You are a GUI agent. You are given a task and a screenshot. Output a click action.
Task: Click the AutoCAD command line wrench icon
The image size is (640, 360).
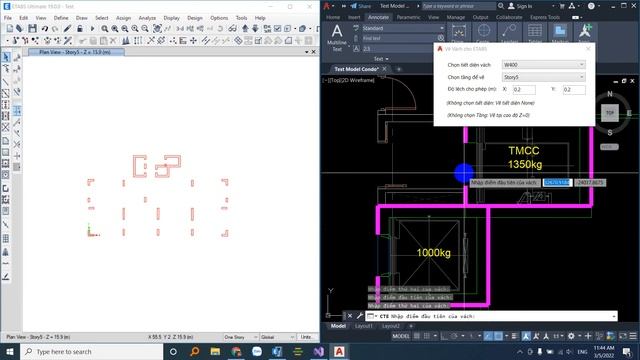coord(360,316)
